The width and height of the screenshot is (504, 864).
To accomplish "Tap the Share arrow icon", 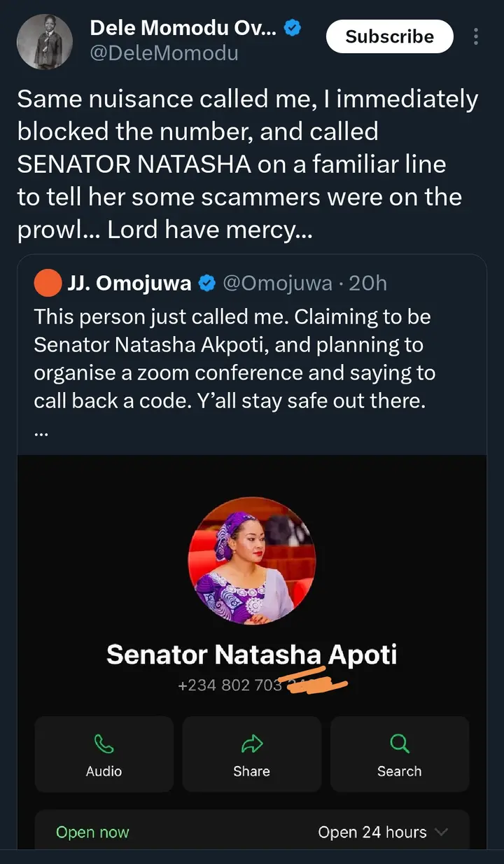I will [x=251, y=744].
